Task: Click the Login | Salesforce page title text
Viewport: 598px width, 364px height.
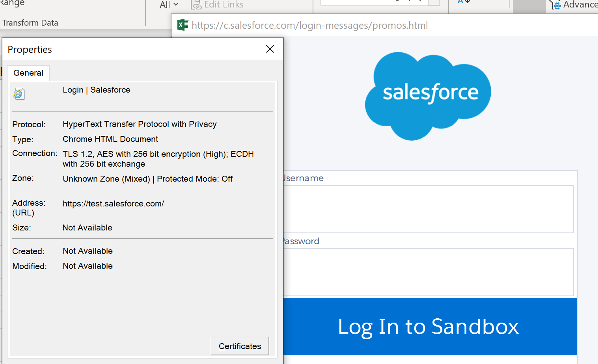Action: coord(97,90)
